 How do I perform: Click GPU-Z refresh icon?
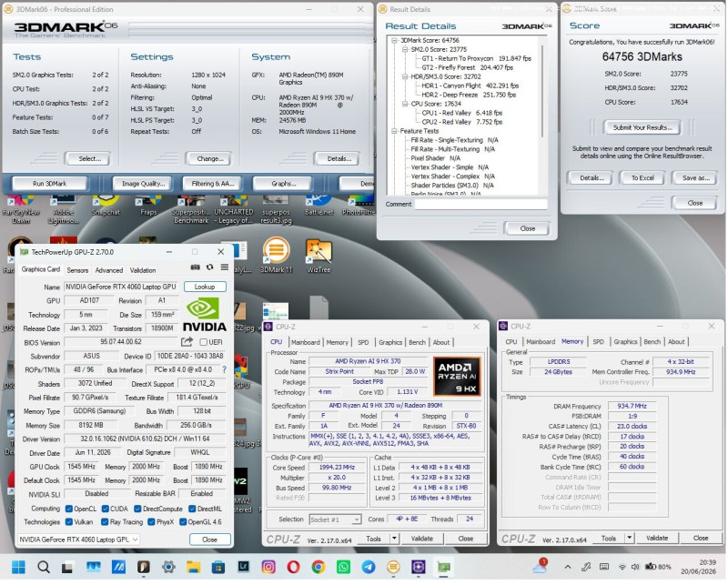[210, 267]
